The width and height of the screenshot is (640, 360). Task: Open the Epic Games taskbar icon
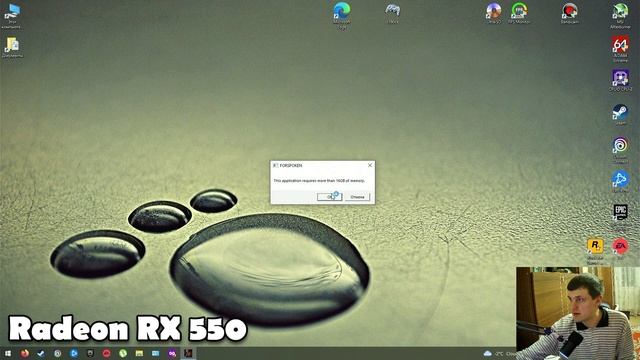coord(90,353)
